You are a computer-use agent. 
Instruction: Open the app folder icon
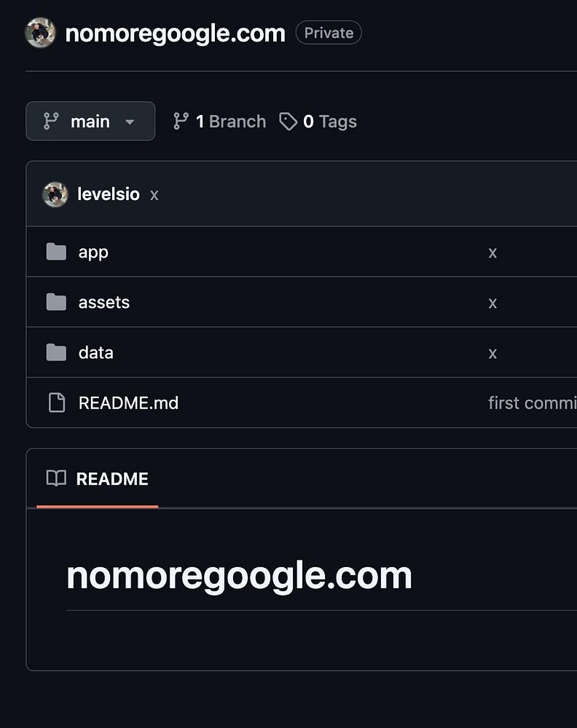pyautogui.click(x=56, y=252)
